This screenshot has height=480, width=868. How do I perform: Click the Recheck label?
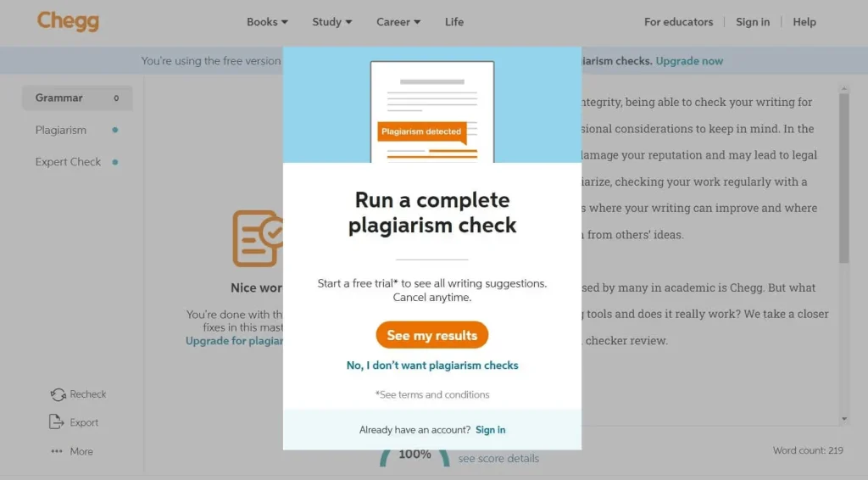pyautogui.click(x=88, y=394)
